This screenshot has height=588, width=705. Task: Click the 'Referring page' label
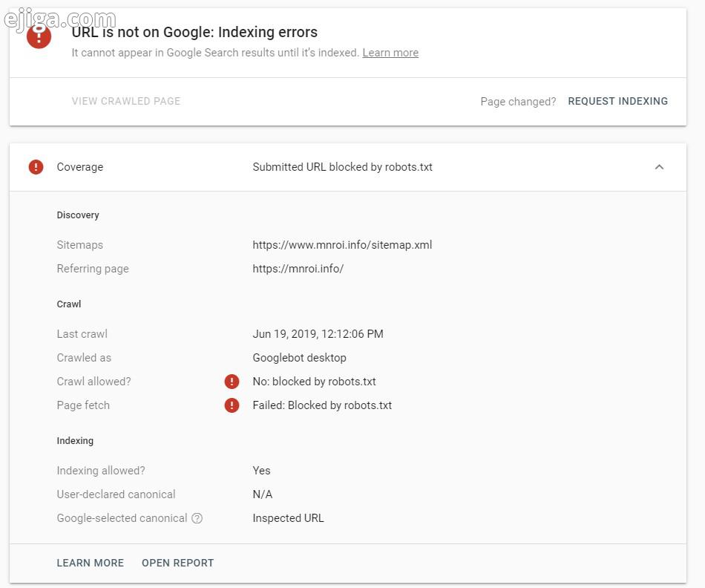(93, 269)
